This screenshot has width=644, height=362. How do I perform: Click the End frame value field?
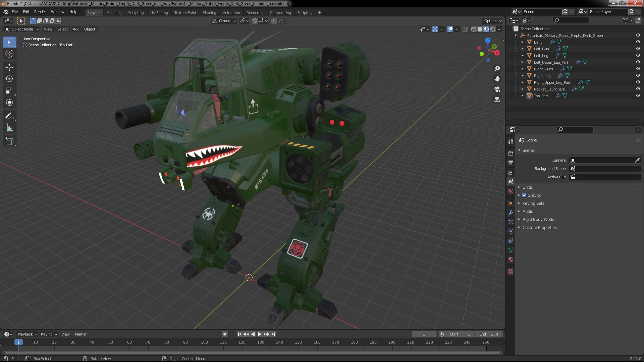489,334
